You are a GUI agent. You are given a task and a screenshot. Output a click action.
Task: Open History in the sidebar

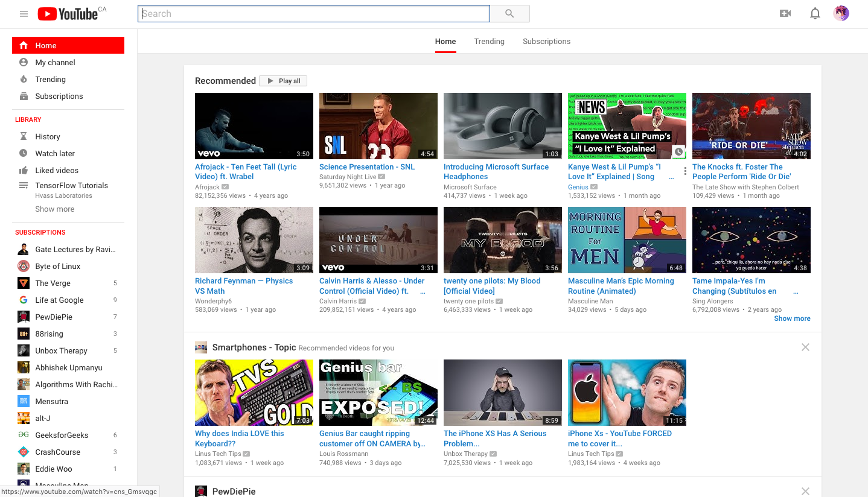48,137
